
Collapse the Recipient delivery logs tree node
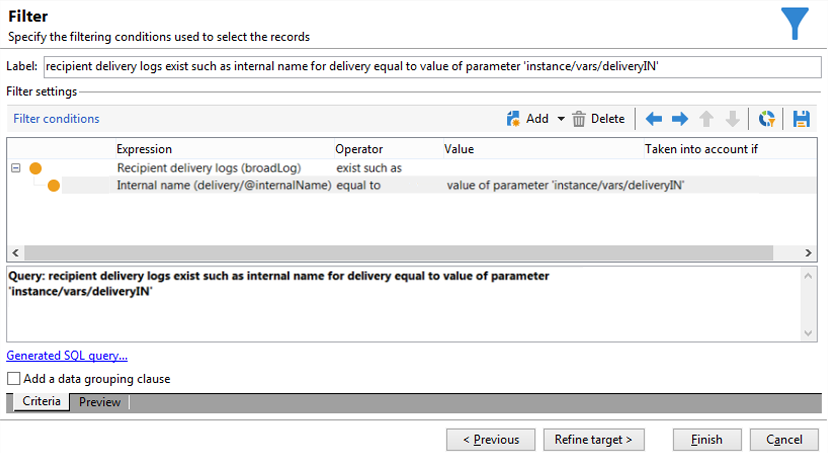[x=15, y=168]
